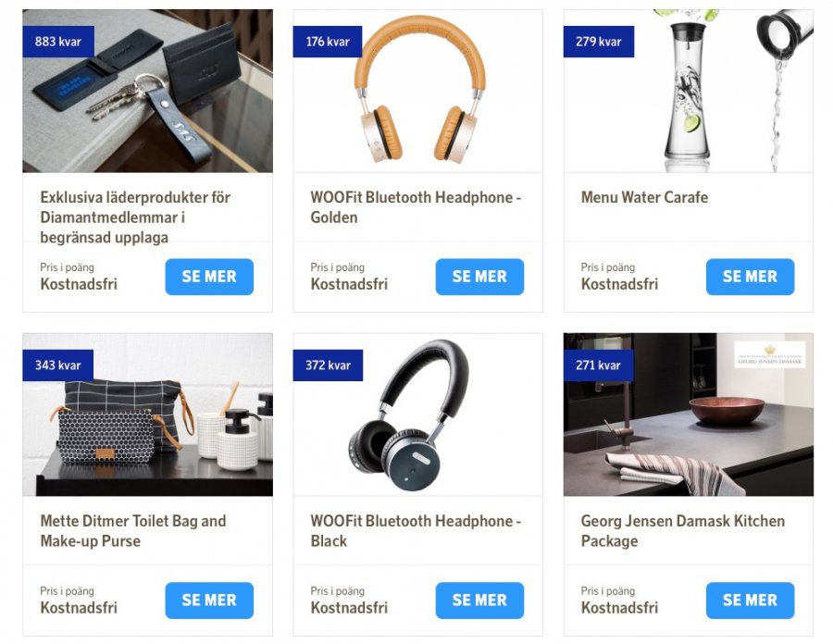833x644 pixels.
Task: Click SE MER for Georg Jensen package
Action: pyautogui.click(x=750, y=601)
